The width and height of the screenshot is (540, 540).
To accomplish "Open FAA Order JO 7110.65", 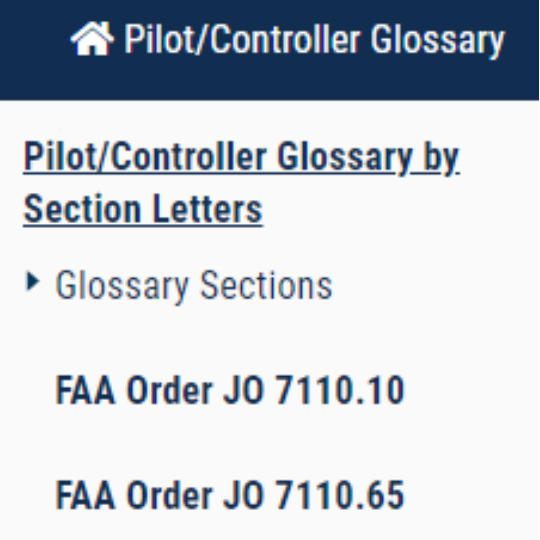I will (230, 495).
